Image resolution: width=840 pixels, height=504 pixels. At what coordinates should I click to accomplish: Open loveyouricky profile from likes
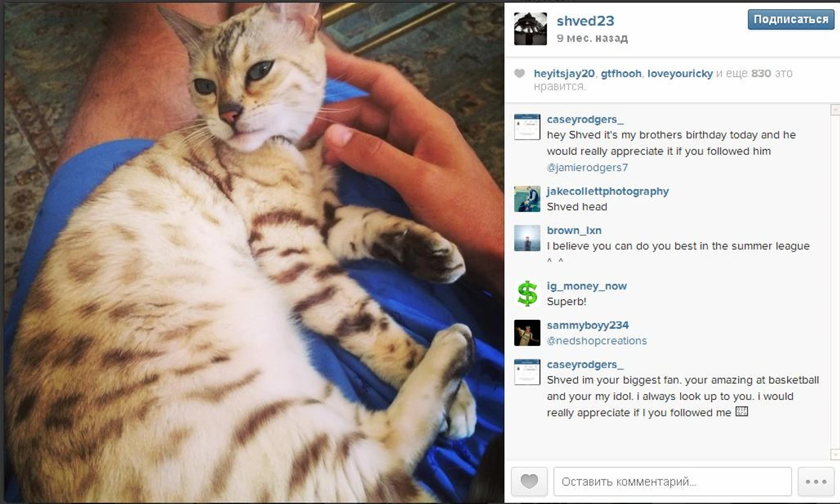click(x=679, y=74)
